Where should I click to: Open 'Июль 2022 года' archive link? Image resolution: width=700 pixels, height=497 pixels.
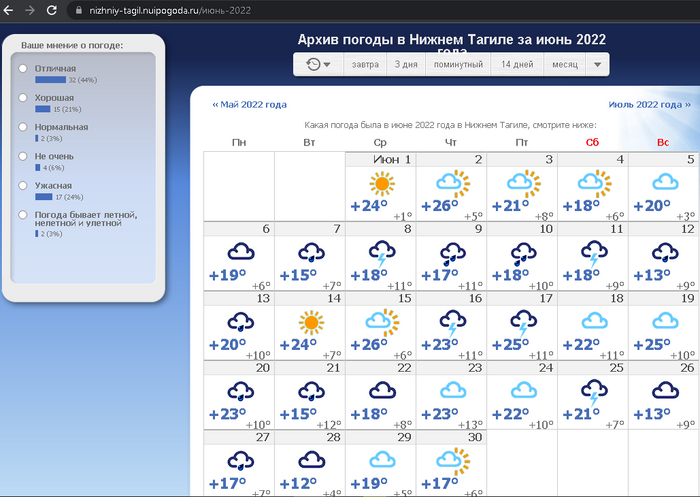coord(649,104)
